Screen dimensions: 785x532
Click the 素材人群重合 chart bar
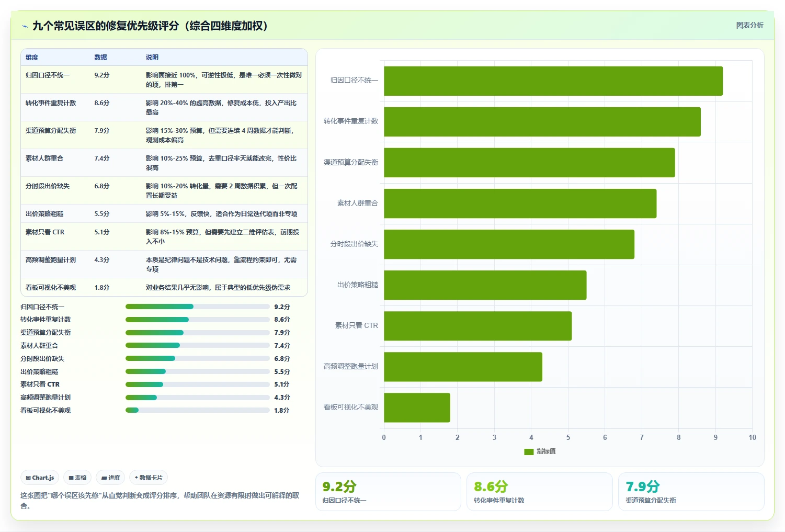click(520, 203)
